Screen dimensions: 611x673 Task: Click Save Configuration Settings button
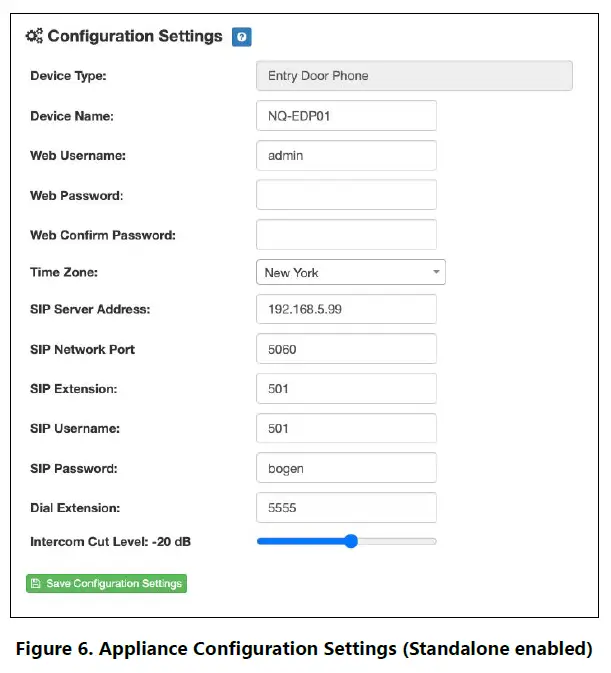click(x=106, y=583)
